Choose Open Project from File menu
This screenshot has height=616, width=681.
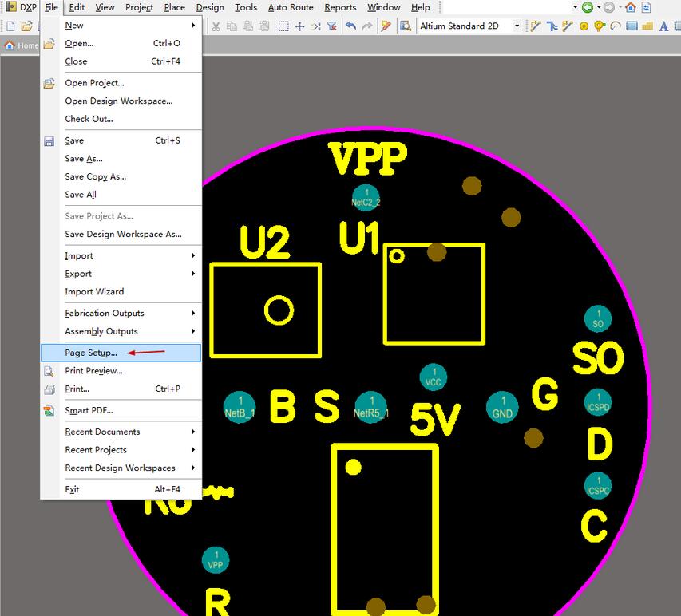click(x=121, y=83)
